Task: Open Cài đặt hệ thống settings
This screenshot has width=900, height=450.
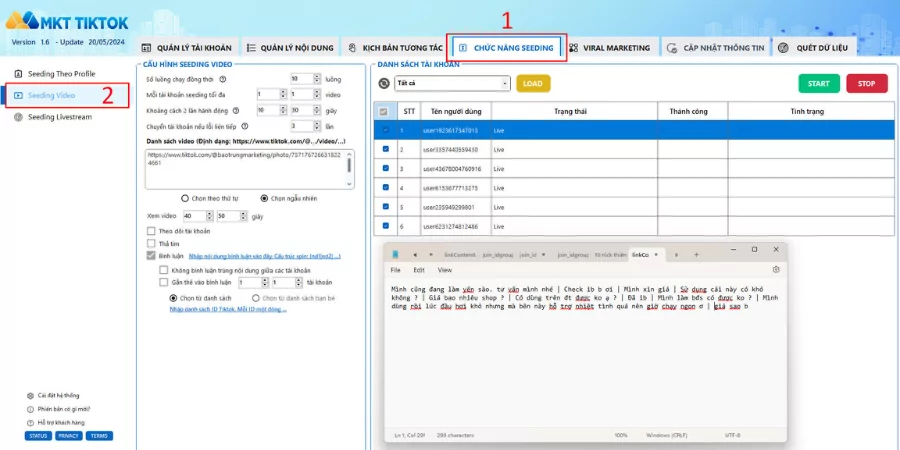Action: pos(53,395)
